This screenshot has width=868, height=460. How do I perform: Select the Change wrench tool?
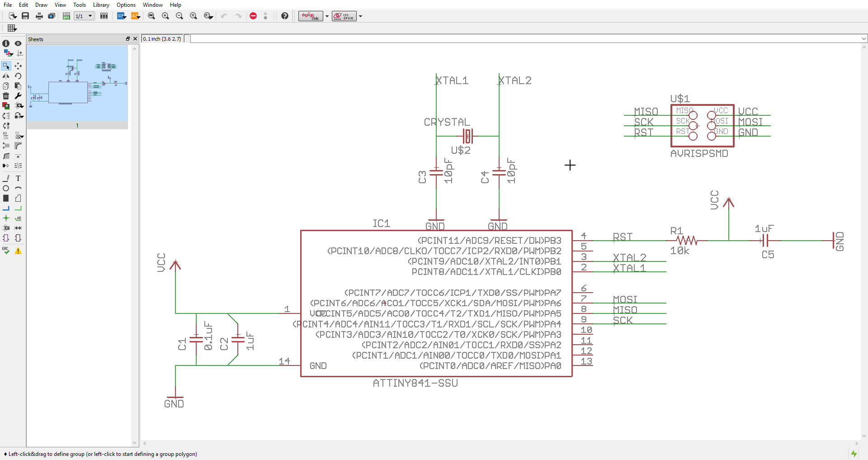coord(18,96)
